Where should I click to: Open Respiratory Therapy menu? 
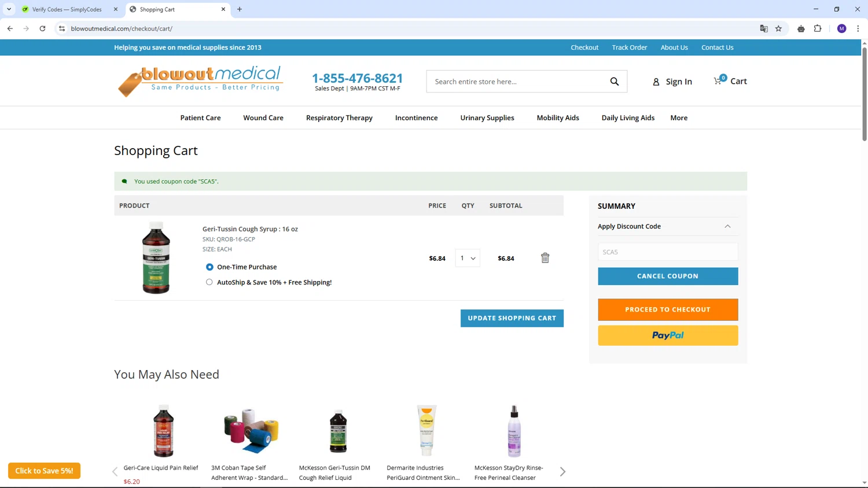(339, 118)
